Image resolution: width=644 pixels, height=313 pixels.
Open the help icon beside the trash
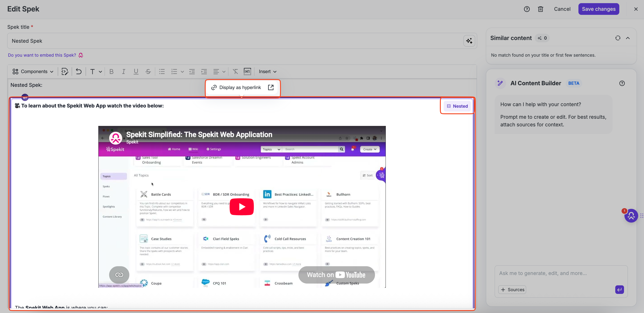click(527, 9)
